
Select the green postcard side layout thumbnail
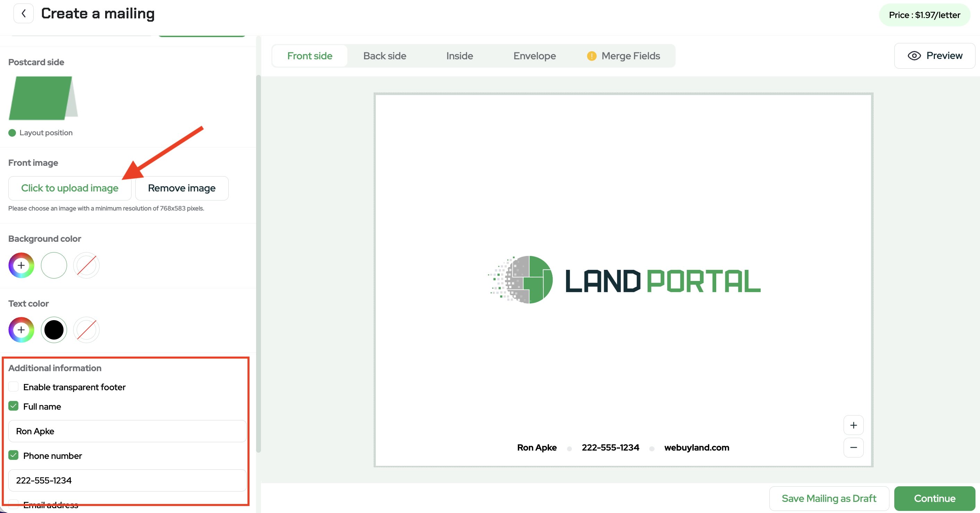click(42, 98)
